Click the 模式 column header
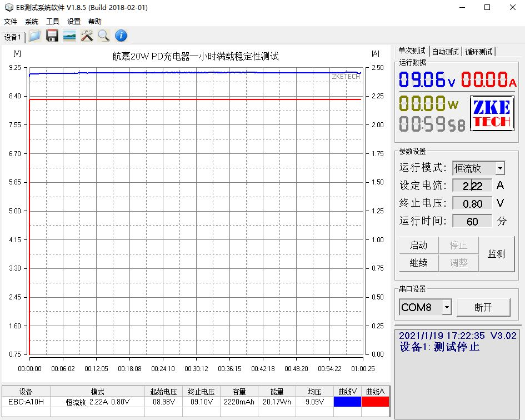 97,392
